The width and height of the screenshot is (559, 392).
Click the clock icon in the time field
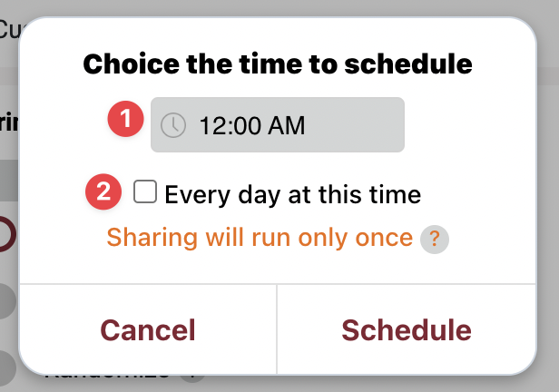pos(173,125)
